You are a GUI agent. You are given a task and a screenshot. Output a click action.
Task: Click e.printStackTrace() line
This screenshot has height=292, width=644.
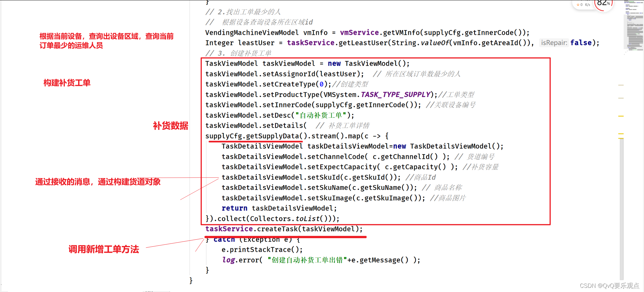point(262,250)
